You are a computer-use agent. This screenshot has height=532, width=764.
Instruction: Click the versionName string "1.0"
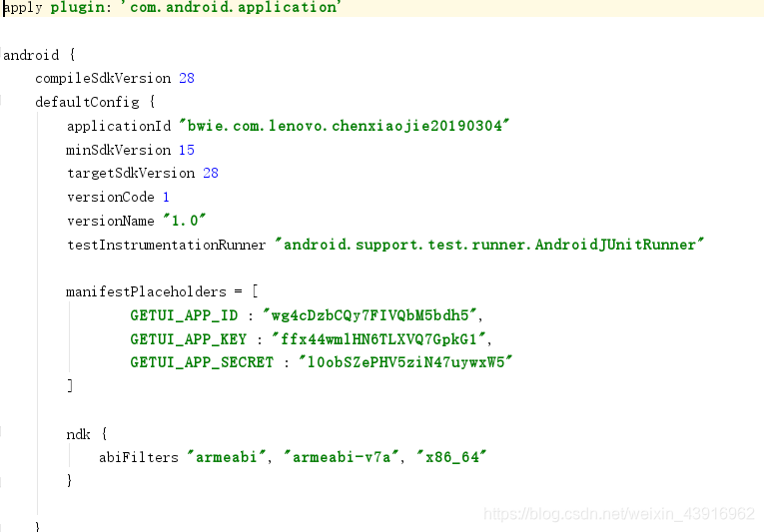185,221
